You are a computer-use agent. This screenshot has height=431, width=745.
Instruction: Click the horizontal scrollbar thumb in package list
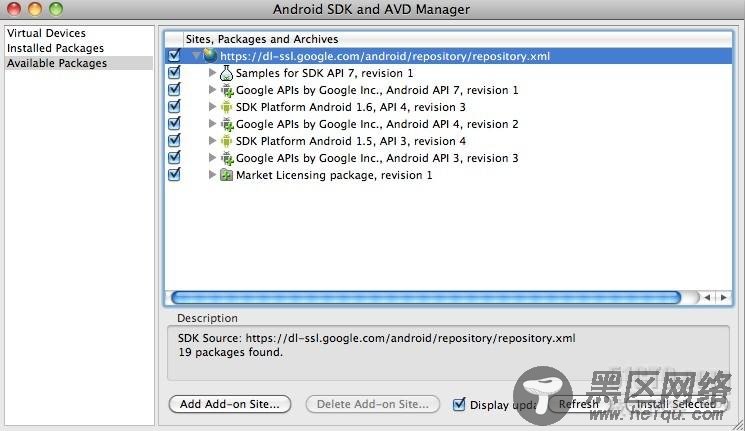click(x=426, y=297)
